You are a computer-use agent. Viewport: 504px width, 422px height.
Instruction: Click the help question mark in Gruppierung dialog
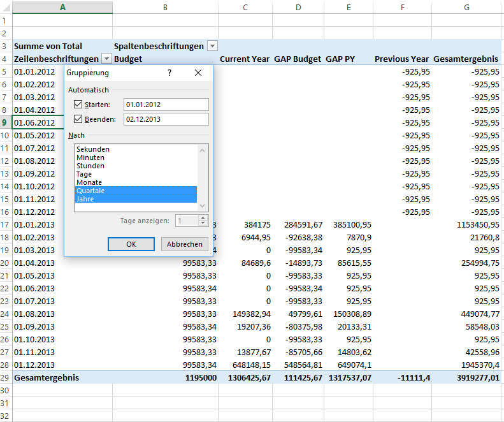point(169,73)
